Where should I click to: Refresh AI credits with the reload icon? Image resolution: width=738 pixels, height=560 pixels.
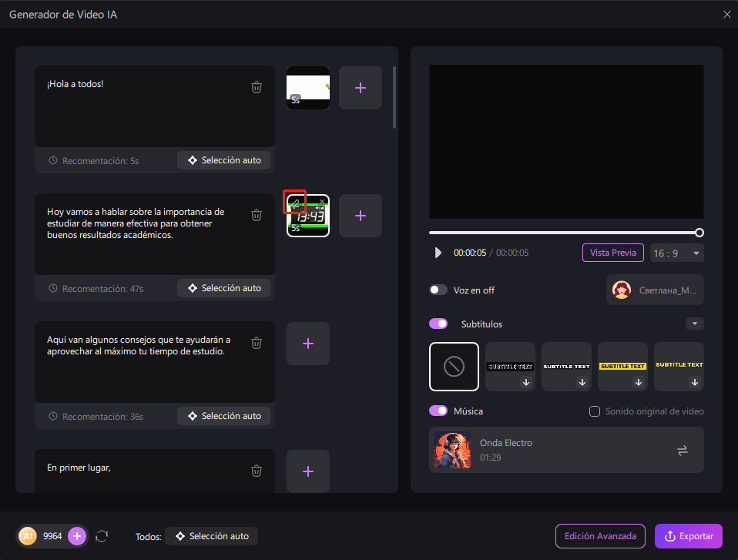click(102, 536)
